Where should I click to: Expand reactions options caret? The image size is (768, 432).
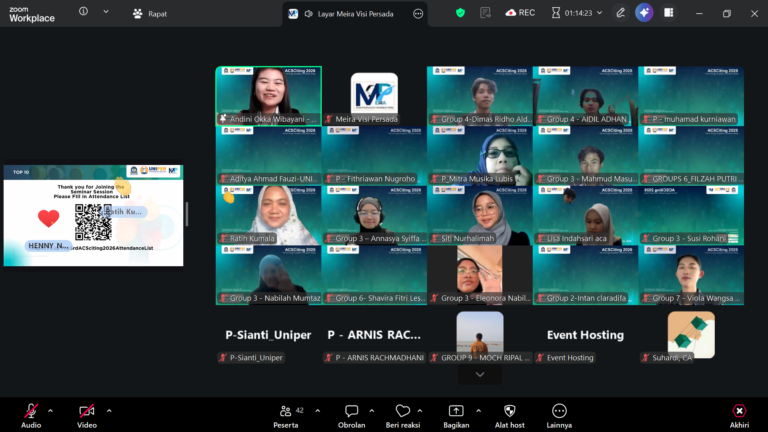pyautogui.click(x=420, y=411)
